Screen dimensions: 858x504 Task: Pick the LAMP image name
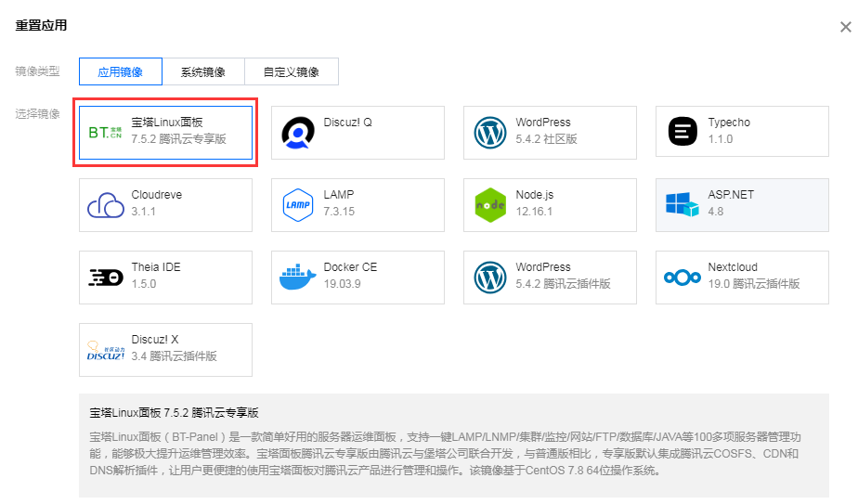pyautogui.click(x=339, y=195)
